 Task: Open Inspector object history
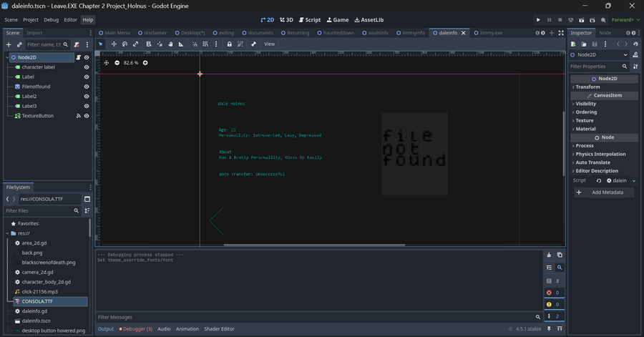pyautogui.click(x=636, y=44)
